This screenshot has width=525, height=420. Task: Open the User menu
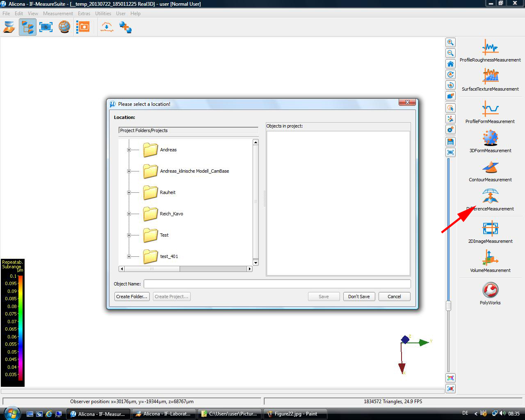click(121, 14)
